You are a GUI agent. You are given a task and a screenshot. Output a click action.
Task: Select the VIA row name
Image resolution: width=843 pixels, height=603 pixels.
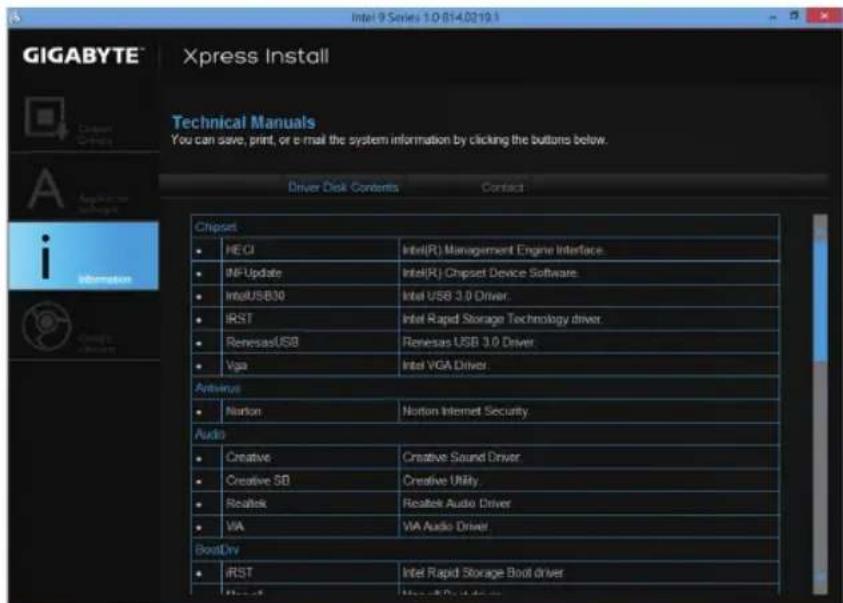coord(235,527)
